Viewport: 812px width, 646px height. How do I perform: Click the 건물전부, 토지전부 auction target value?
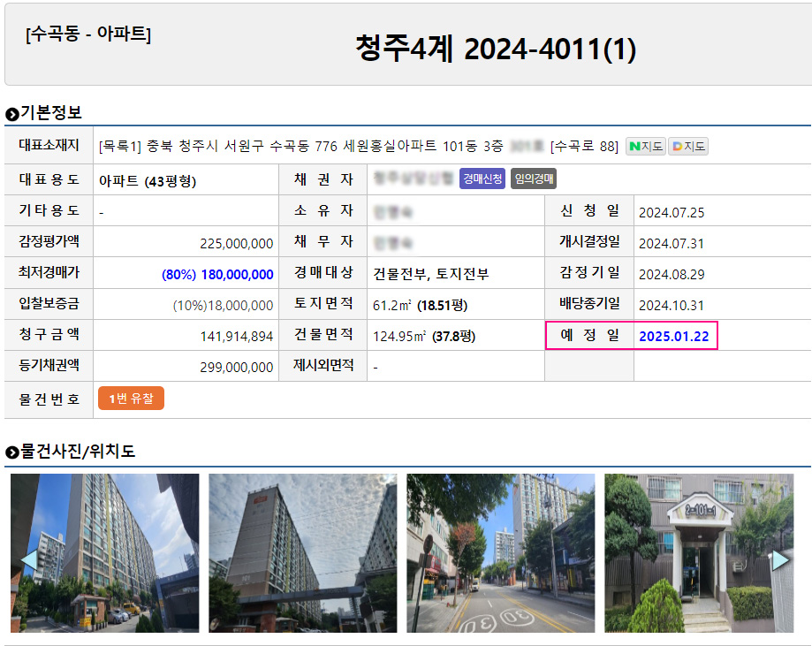click(431, 274)
